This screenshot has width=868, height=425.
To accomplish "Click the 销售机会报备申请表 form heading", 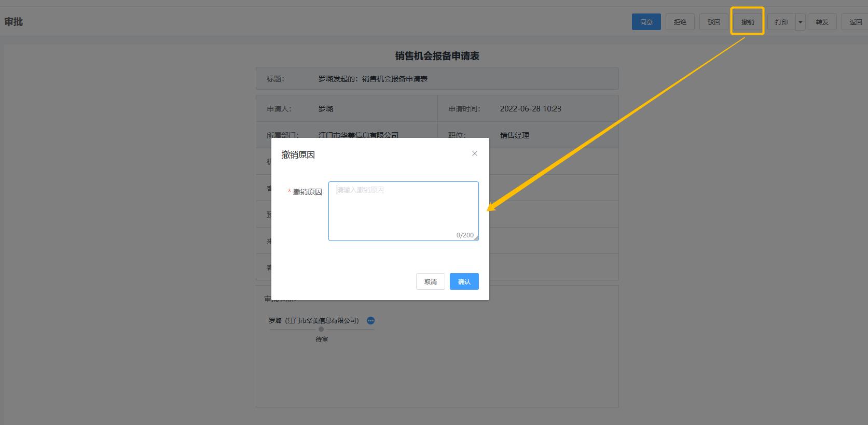I will (437, 56).
